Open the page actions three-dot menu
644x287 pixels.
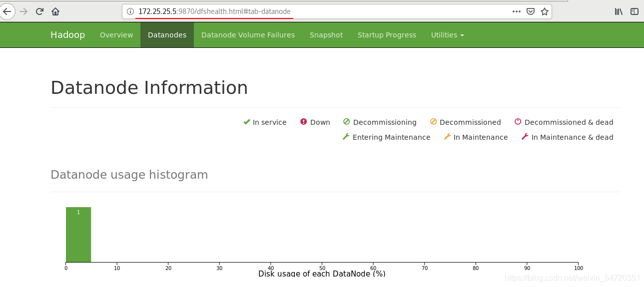[x=517, y=11]
